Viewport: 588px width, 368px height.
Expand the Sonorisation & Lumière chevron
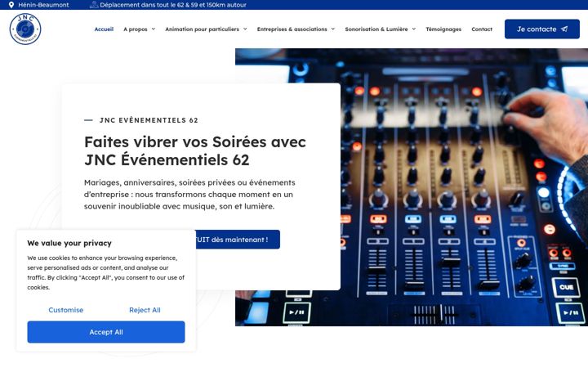point(414,29)
